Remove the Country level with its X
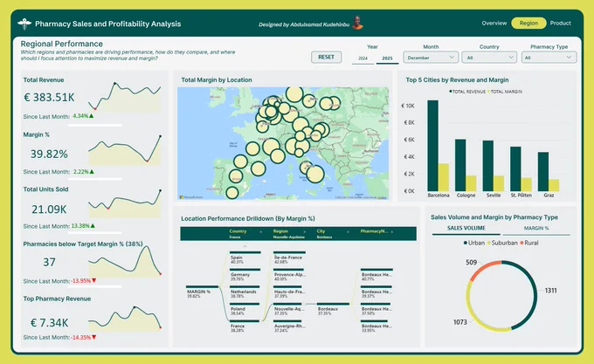594x364 pixels. (x=260, y=231)
